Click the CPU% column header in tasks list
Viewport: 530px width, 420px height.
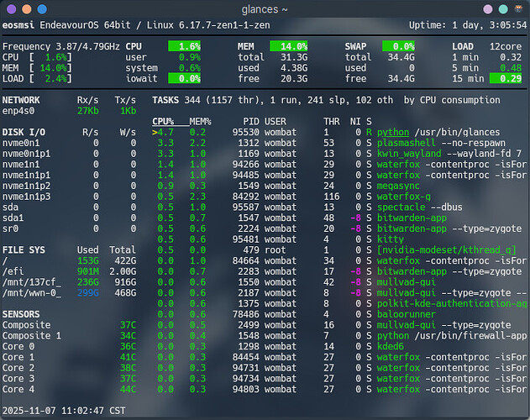tap(162, 122)
